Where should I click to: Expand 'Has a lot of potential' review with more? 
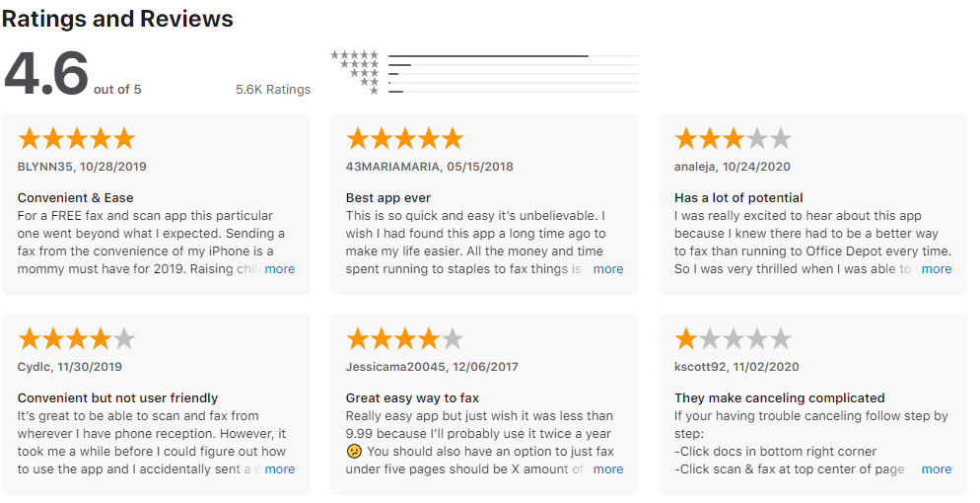[x=937, y=268]
